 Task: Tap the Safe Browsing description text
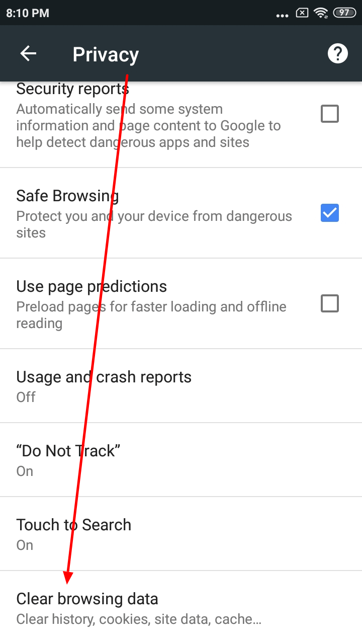(154, 224)
